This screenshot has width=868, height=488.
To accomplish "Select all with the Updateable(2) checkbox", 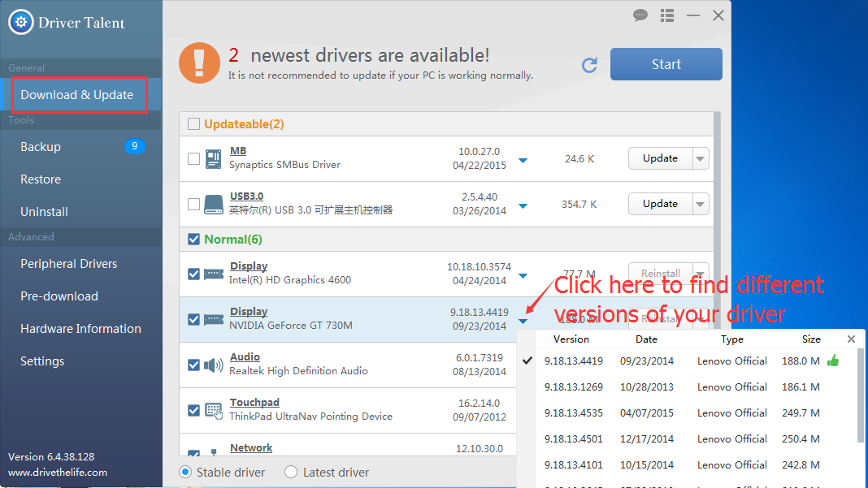I will (x=193, y=124).
